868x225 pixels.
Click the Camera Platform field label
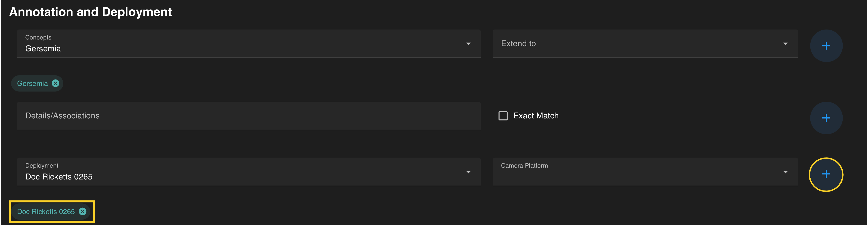point(524,166)
